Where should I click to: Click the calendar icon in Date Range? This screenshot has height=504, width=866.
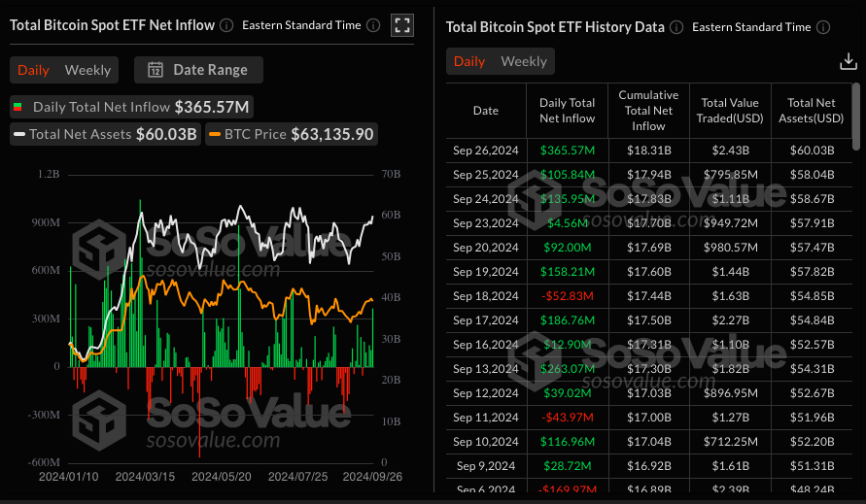click(155, 70)
